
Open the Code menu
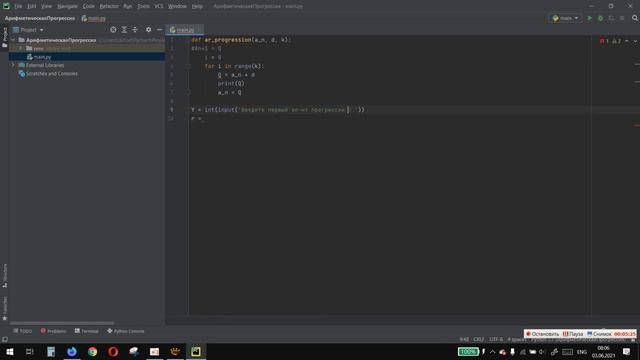click(x=89, y=6)
